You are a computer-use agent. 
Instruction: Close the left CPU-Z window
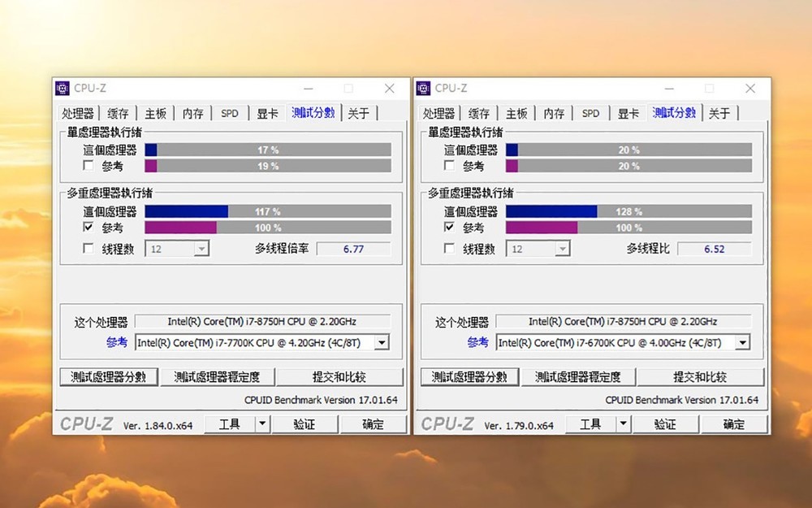click(390, 89)
